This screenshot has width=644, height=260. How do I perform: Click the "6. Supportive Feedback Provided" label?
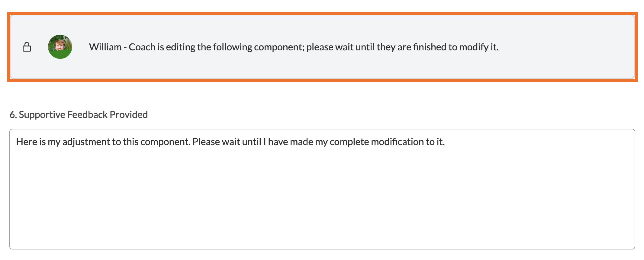click(79, 115)
